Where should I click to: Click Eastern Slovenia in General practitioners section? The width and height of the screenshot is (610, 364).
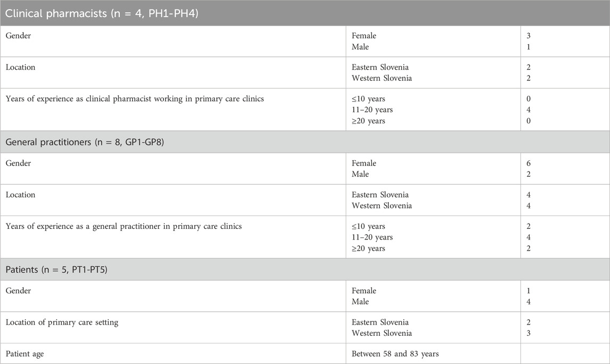(380, 195)
